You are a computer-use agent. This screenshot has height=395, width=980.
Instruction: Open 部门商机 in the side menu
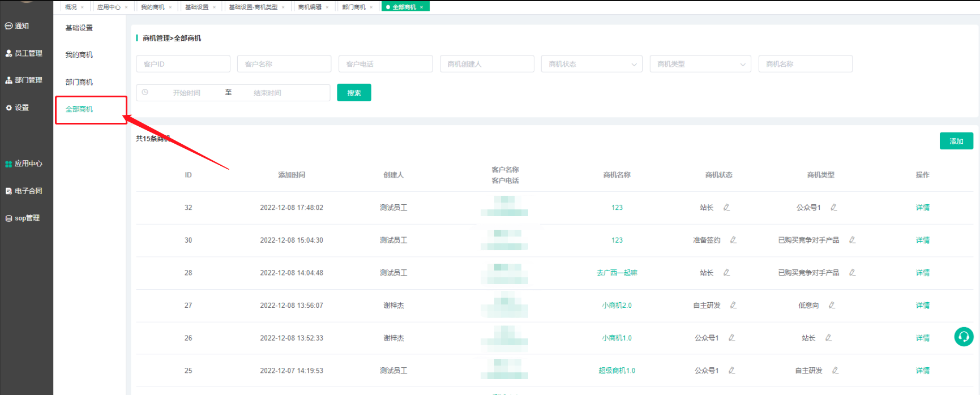pyautogui.click(x=79, y=82)
